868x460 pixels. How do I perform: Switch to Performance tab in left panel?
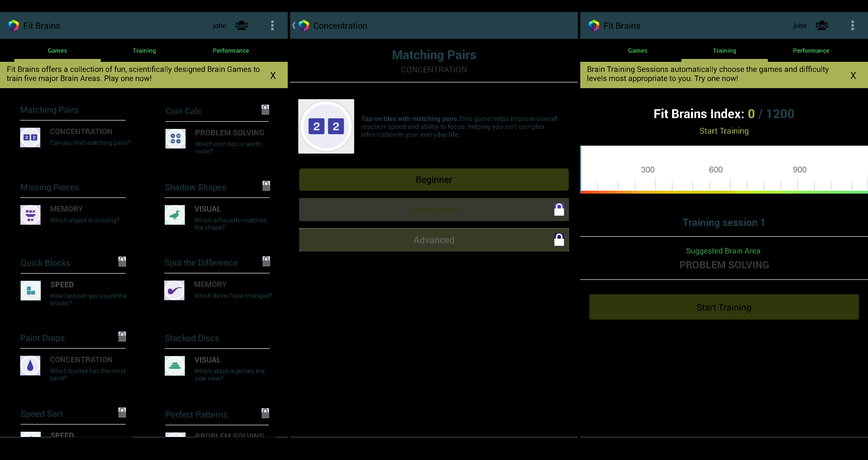point(231,51)
